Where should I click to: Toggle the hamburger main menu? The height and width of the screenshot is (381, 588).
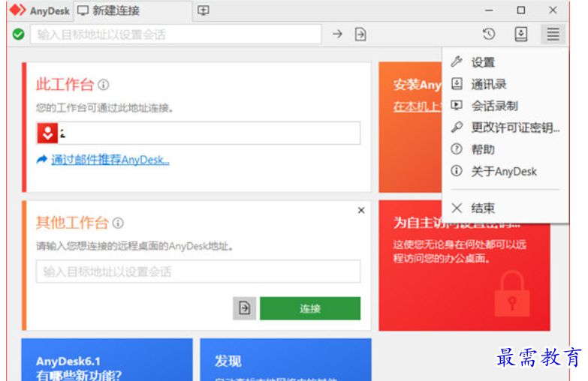553,34
